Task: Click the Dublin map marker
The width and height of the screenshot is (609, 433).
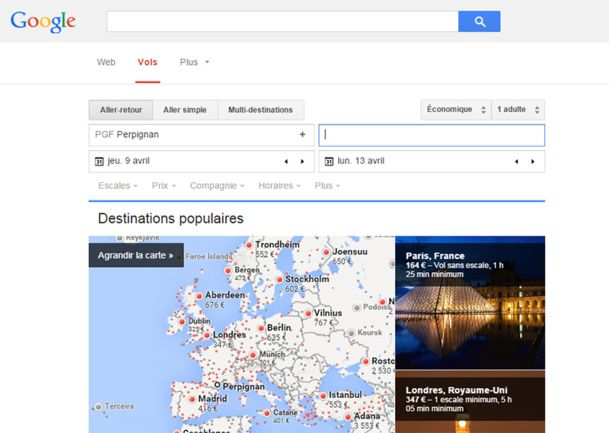Action: point(182,322)
